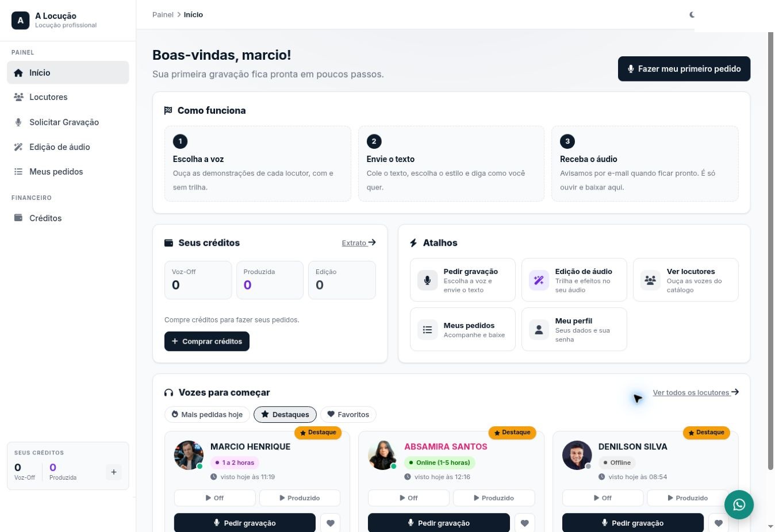The image size is (775, 532).
Task: Click Comprar créditos button
Action: tap(207, 341)
